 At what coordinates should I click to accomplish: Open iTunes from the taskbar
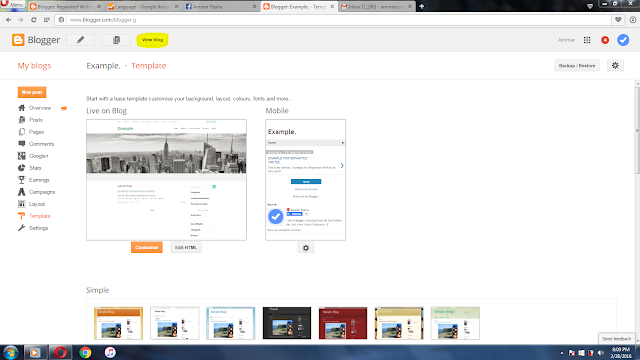pos(110,353)
